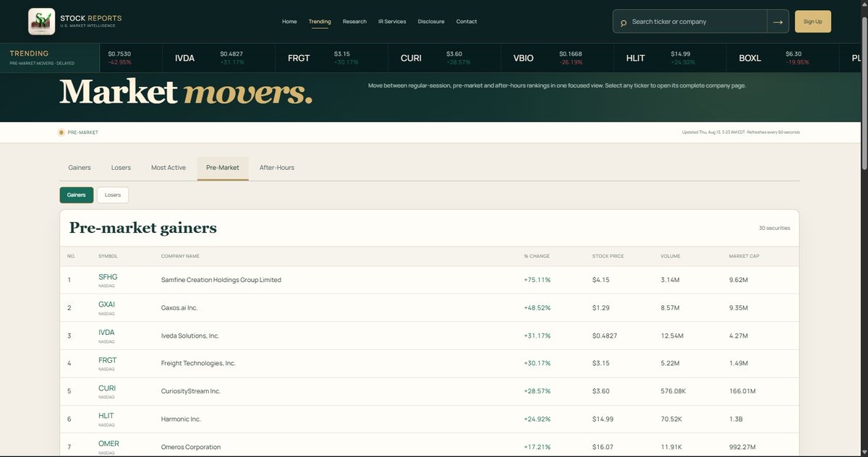
Task: Open the Disclosure nav link
Action: 431,22
